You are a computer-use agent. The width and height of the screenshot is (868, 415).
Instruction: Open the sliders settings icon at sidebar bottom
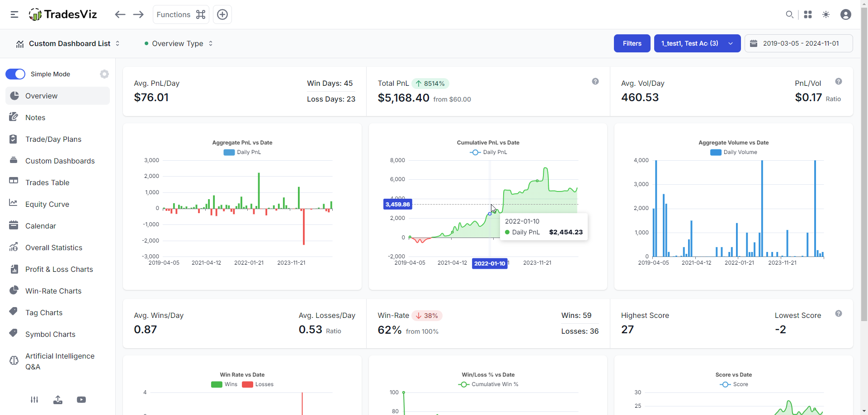tap(34, 400)
